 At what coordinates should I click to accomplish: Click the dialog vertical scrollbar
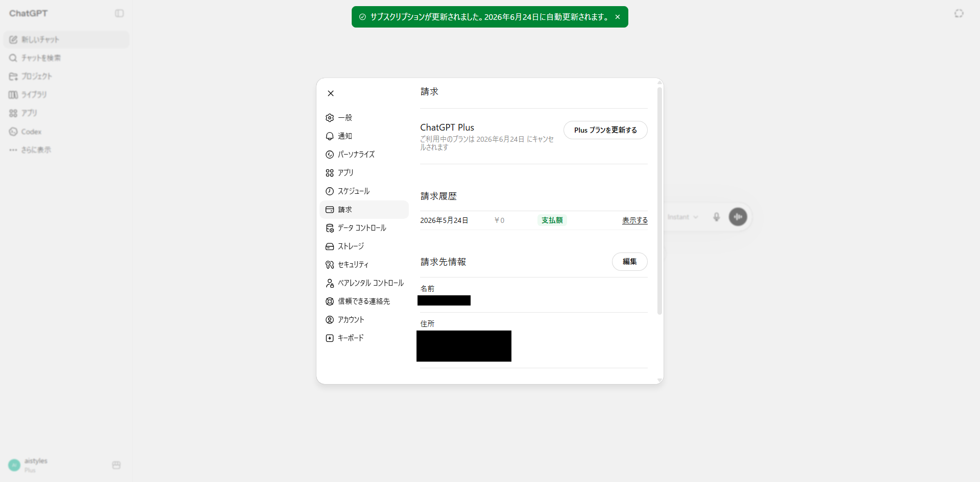click(659, 201)
